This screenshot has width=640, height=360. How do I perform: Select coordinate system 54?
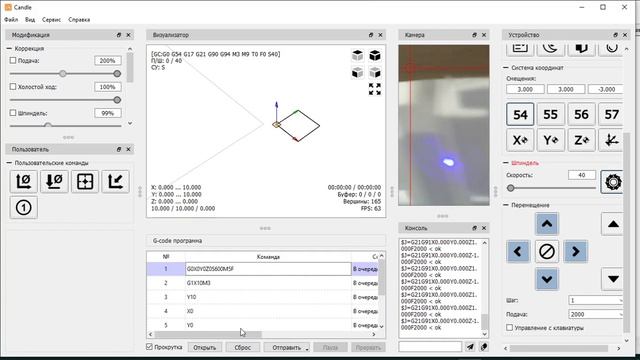[x=520, y=114]
